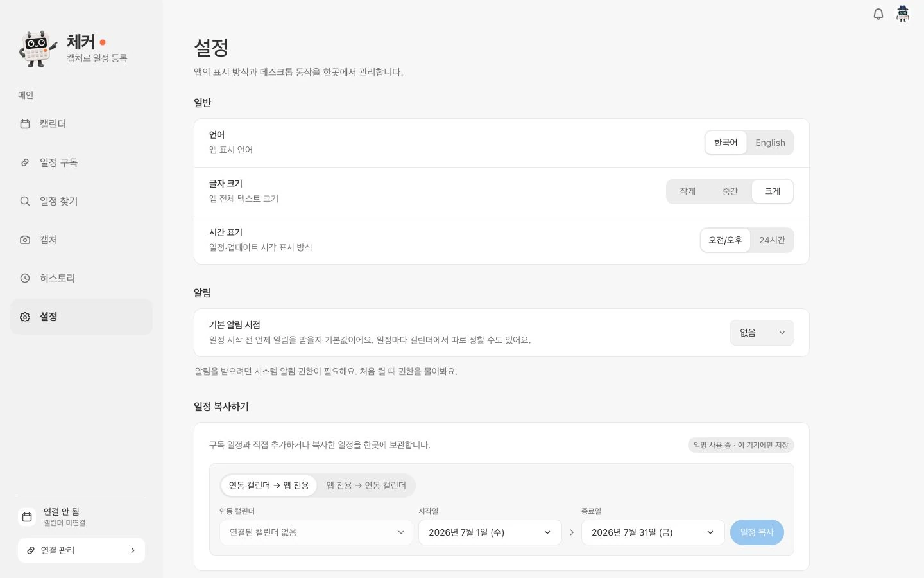Viewport: 924px width, 578px height.
Task: Click the link icon beside 일정 구독
Action: (25, 162)
